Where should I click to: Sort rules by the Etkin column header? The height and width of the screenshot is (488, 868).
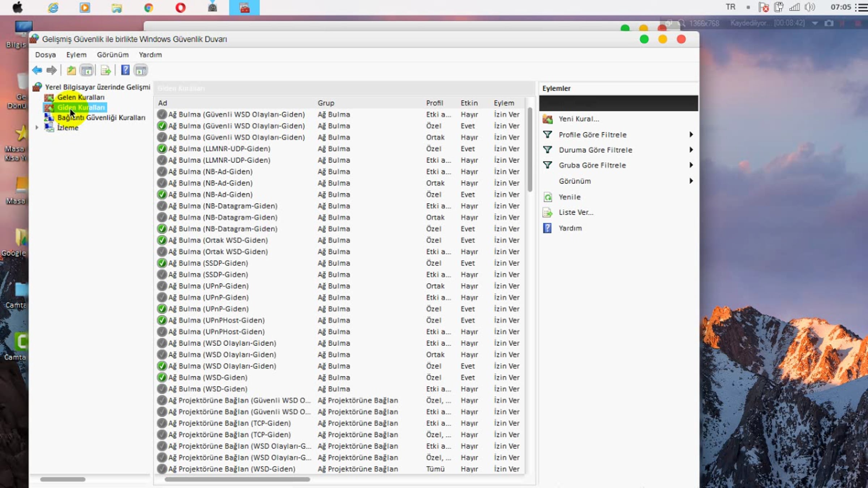point(469,103)
